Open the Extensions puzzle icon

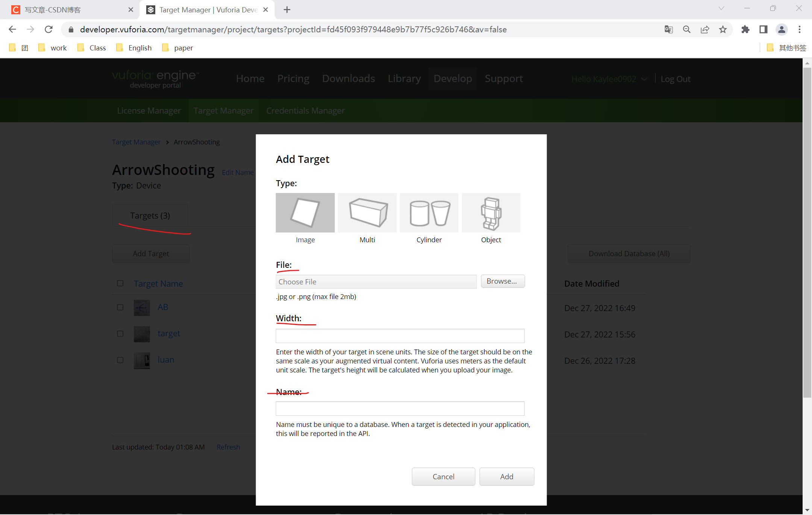tap(745, 29)
